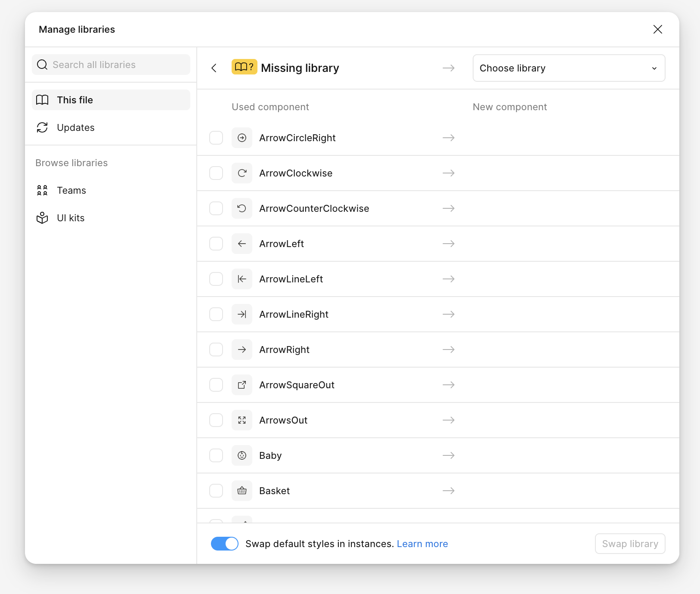Disable swap default styles toggle
The image size is (700, 594).
coord(225,544)
